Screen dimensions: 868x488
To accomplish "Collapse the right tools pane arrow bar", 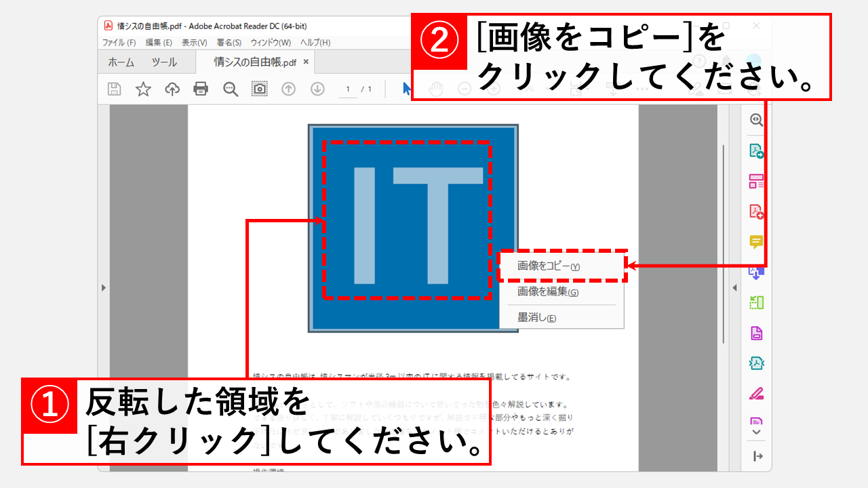I will (x=758, y=456).
